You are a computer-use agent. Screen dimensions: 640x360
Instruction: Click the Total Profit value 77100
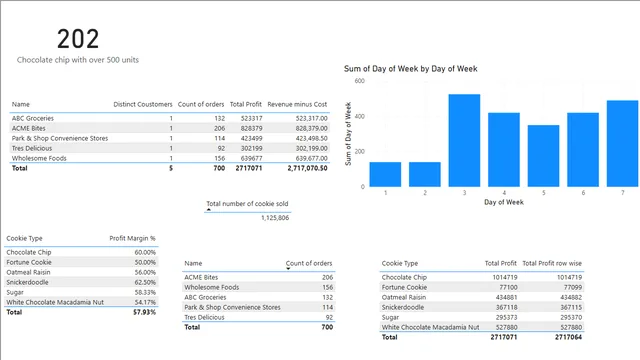[x=508, y=287]
